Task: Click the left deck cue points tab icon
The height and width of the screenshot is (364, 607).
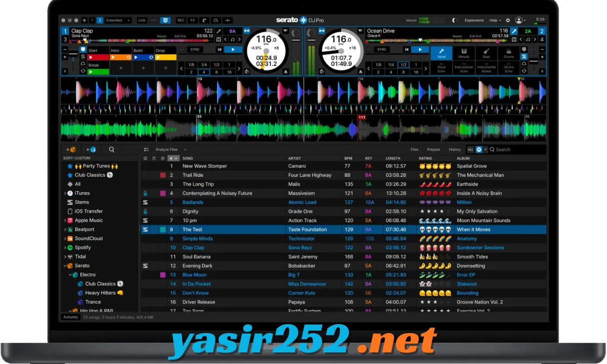Action: tap(82, 50)
